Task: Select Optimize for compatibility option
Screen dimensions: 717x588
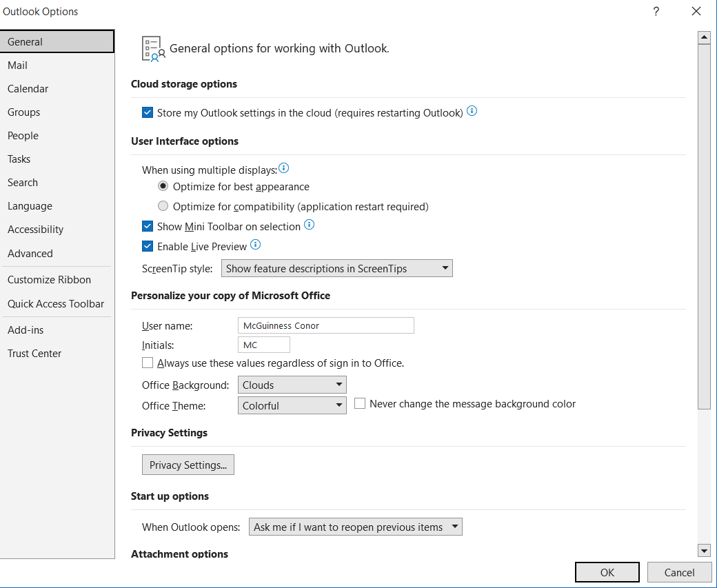Action: [163, 206]
